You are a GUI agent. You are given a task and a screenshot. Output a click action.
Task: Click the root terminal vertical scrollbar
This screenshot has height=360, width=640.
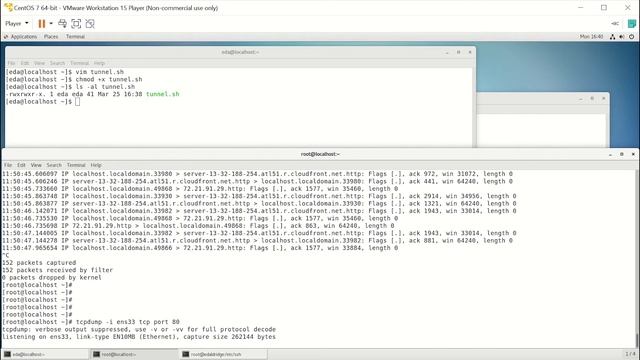pos(638,259)
